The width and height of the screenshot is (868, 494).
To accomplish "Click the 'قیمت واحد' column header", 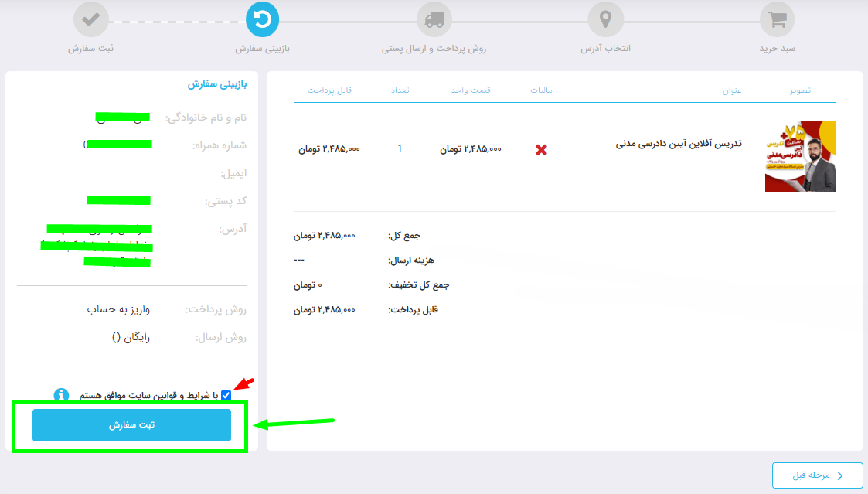I will tap(471, 90).
